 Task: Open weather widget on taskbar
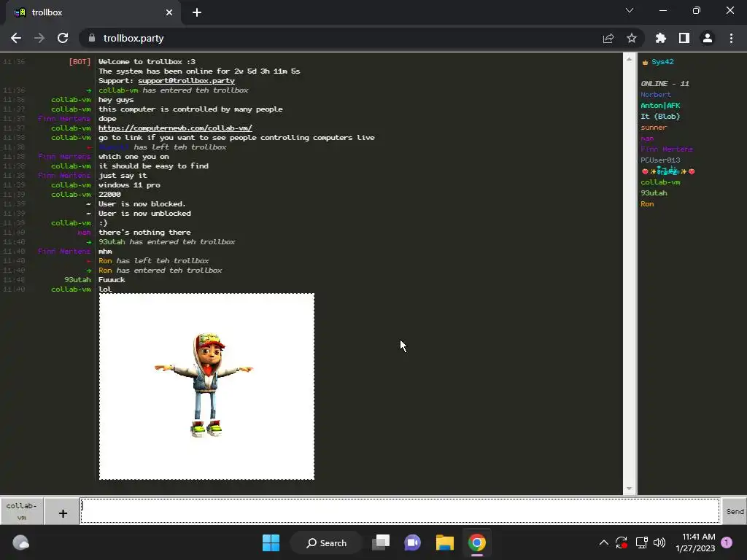point(20,542)
